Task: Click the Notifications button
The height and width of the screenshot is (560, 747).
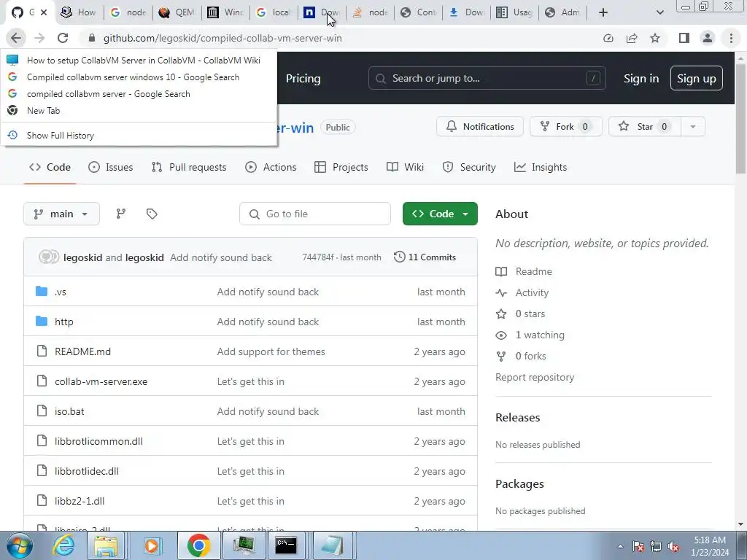Action: [480, 127]
